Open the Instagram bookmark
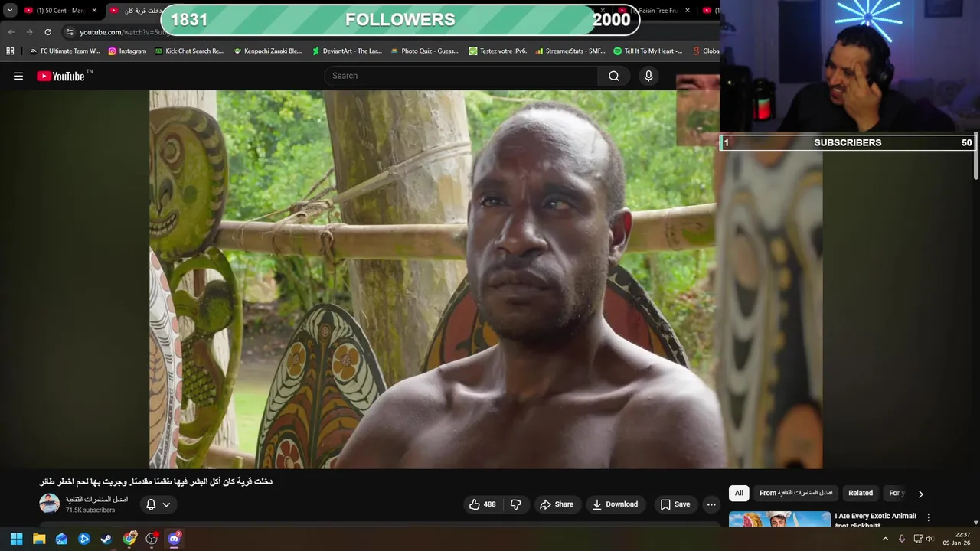 [x=127, y=51]
